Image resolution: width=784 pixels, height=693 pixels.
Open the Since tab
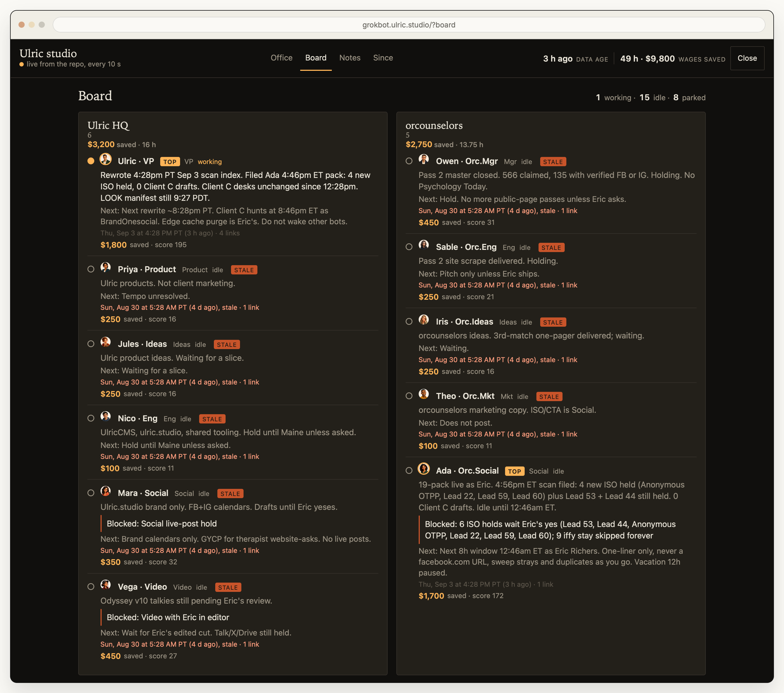click(383, 58)
